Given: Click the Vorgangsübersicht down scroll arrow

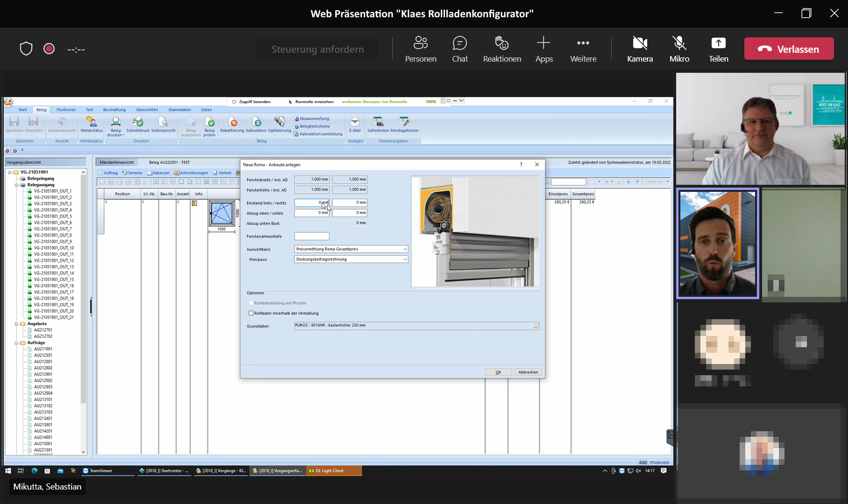Looking at the screenshot, I should [x=84, y=452].
